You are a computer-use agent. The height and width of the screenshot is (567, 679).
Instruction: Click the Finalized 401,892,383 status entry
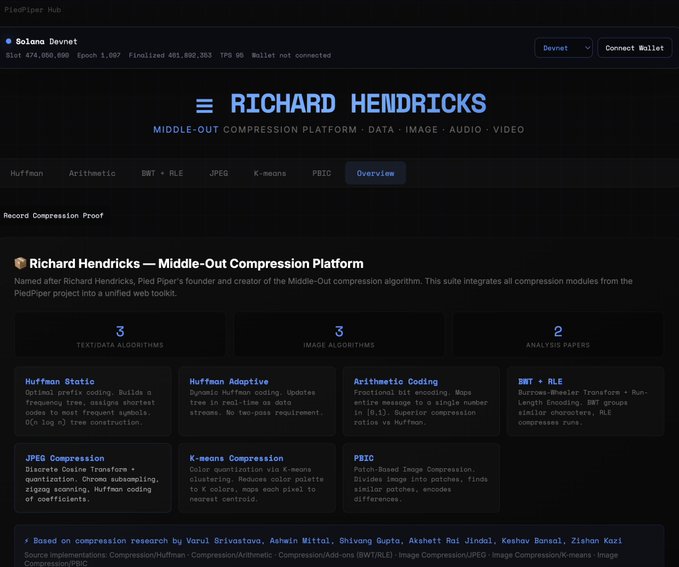(x=170, y=55)
